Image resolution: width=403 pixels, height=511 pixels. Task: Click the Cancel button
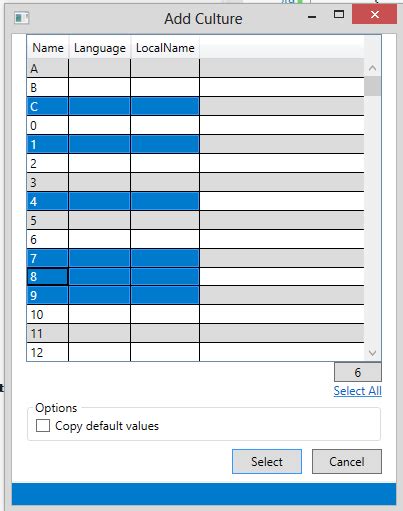coord(347,462)
